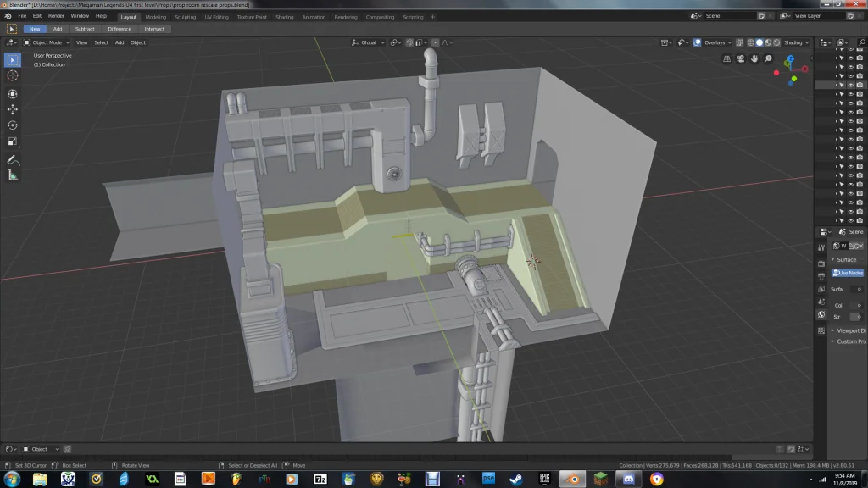This screenshot has height=488, width=868.
Task: Open the View Layer properties tab
Action: 821,289
